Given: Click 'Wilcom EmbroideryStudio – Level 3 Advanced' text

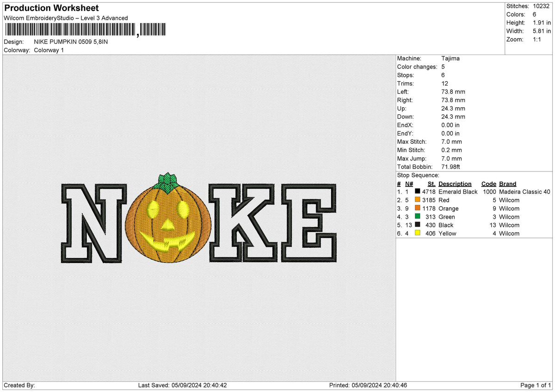Looking at the screenshot, I should (66, 18).
